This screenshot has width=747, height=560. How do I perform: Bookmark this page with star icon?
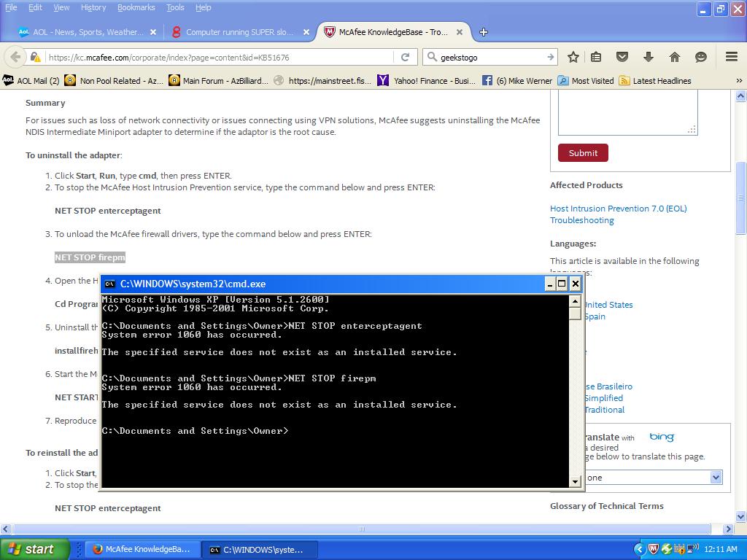573,57
